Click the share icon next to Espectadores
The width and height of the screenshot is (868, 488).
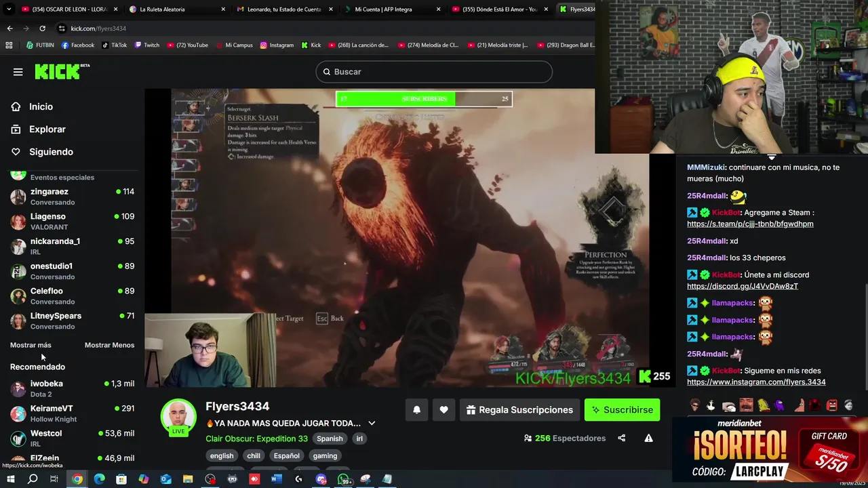[x=621, y=438]
